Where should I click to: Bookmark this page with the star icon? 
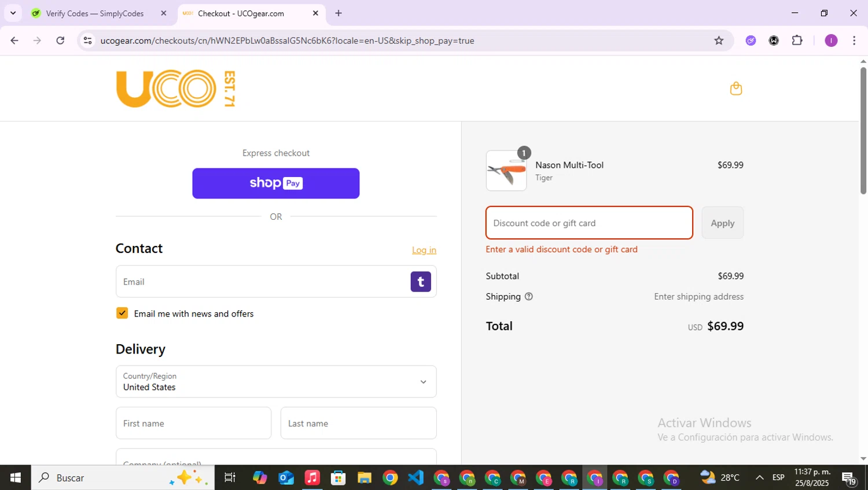719,40
